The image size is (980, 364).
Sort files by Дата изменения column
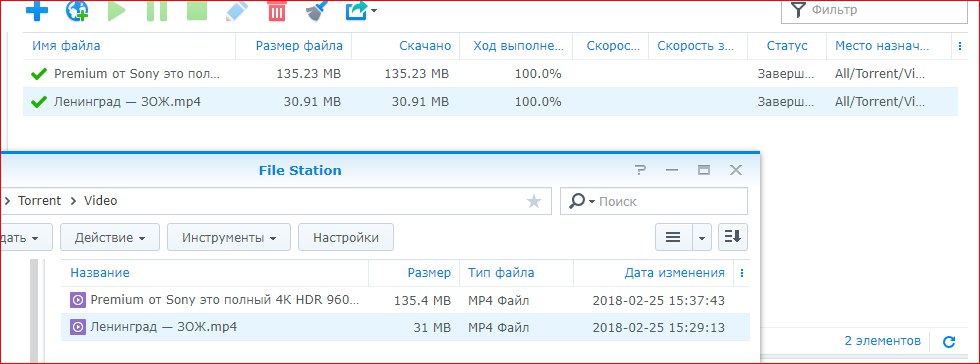(674, 273)
